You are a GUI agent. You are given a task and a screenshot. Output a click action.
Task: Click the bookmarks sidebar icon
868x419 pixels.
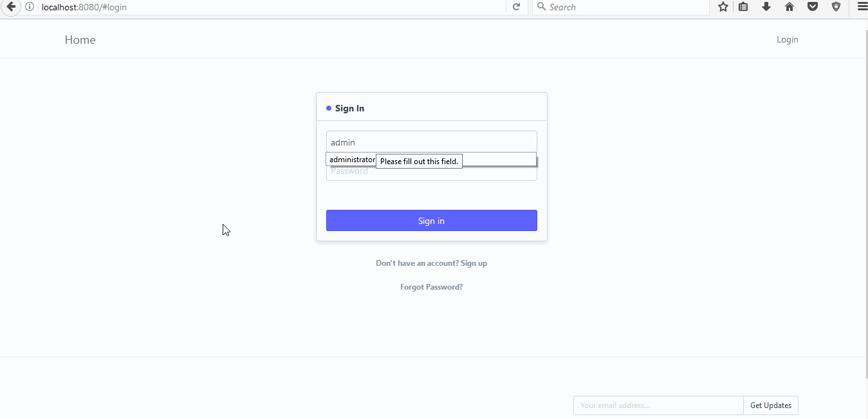[x=743, y=7]
